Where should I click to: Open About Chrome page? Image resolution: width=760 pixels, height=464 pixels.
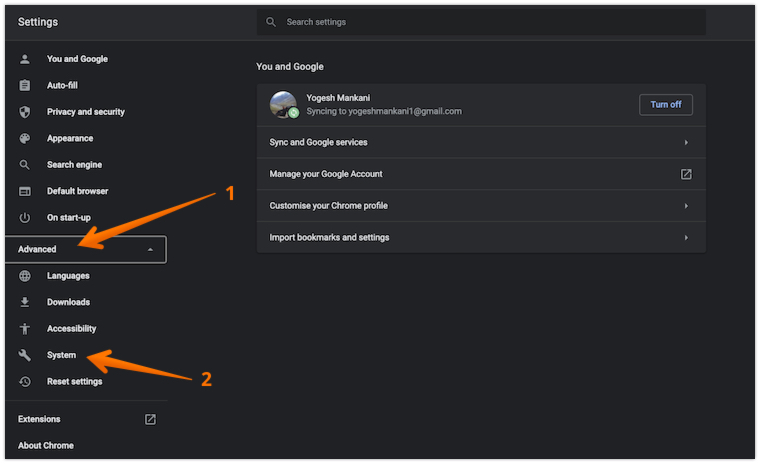pyautogui.click(x=46, y=446)
